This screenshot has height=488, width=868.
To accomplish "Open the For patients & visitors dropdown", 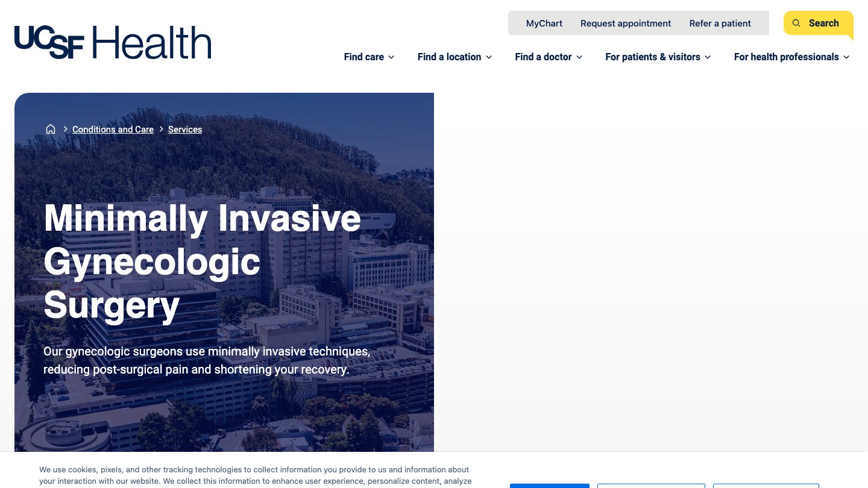I will pos(653,57).
